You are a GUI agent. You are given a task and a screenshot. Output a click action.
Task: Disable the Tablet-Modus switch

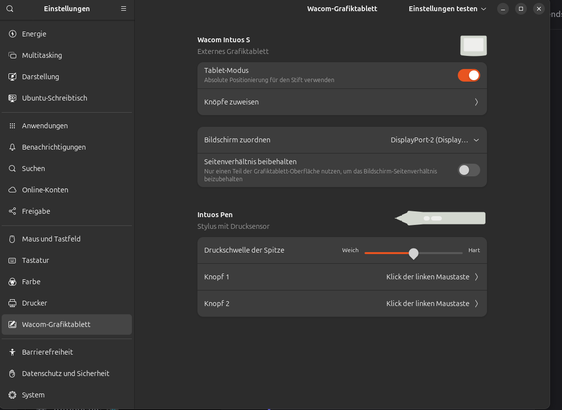point(468,75)
